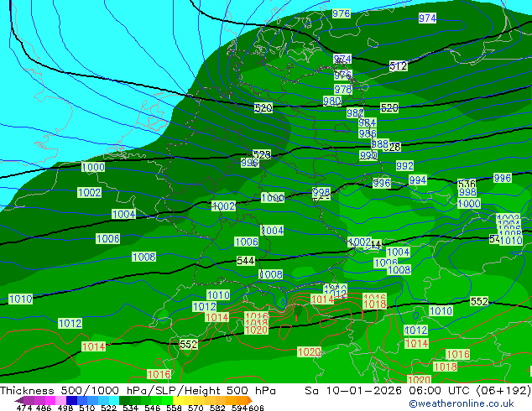Click the '582' legend scale value

[217, 408]
